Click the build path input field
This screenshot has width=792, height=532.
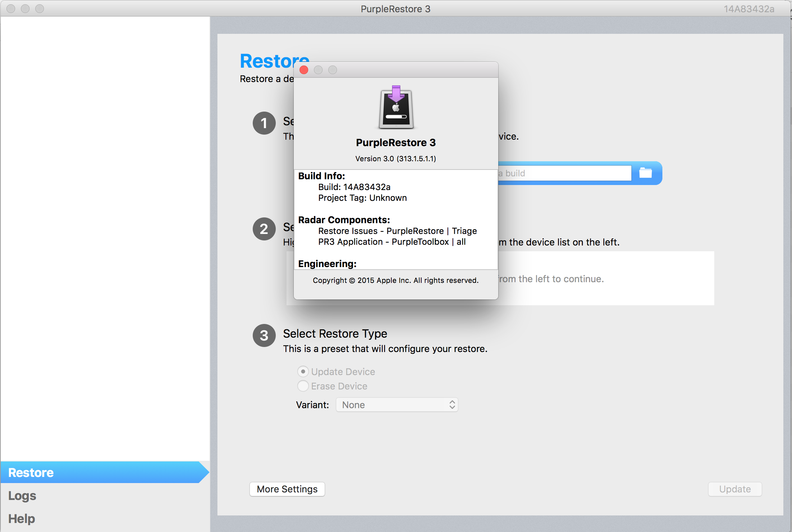click(564, 173)
